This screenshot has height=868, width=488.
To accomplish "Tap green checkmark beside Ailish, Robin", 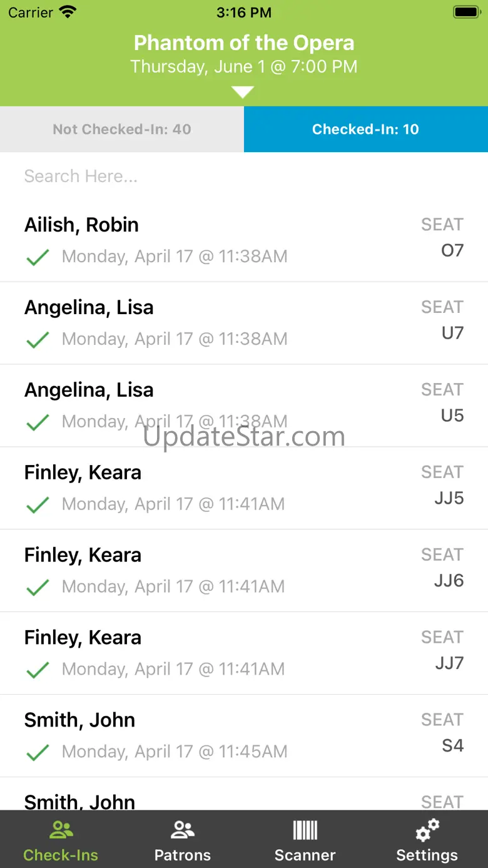I will [x=38, y=257].
